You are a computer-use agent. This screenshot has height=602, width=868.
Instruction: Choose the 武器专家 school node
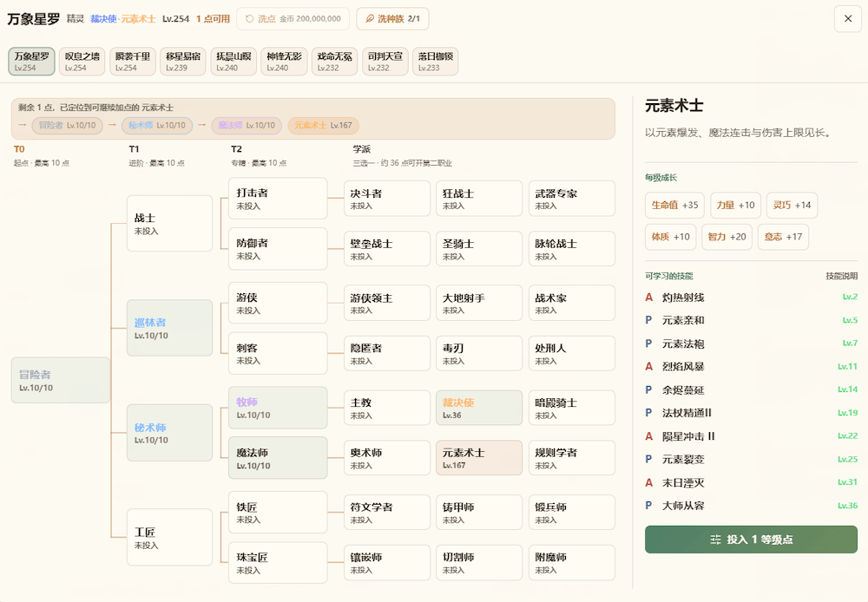pos(572,199)
